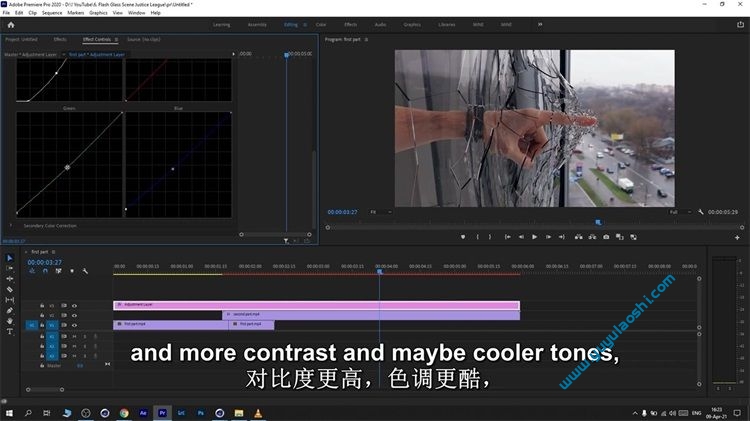Select the Slip tool
The width and height of the screenshot is (750, 421).
[x=10, y=300]
